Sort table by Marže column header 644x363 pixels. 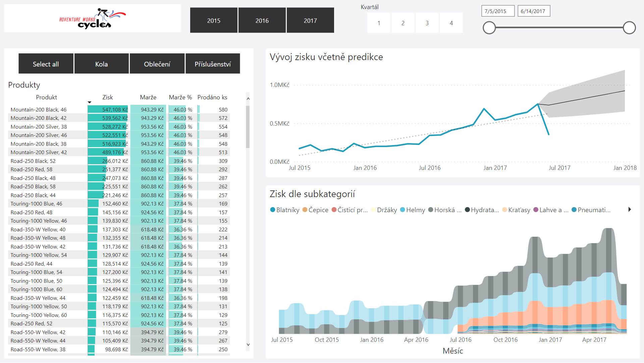tap(148, 97)
